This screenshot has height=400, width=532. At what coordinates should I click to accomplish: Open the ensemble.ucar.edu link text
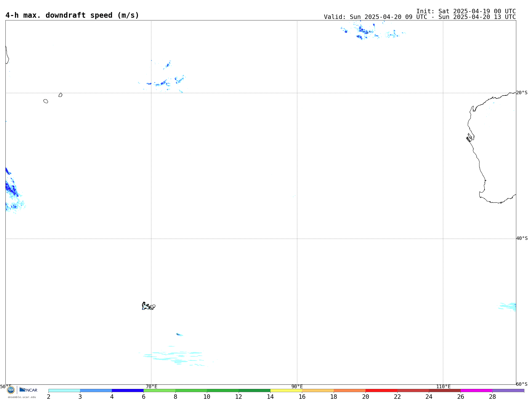(22, 397)
